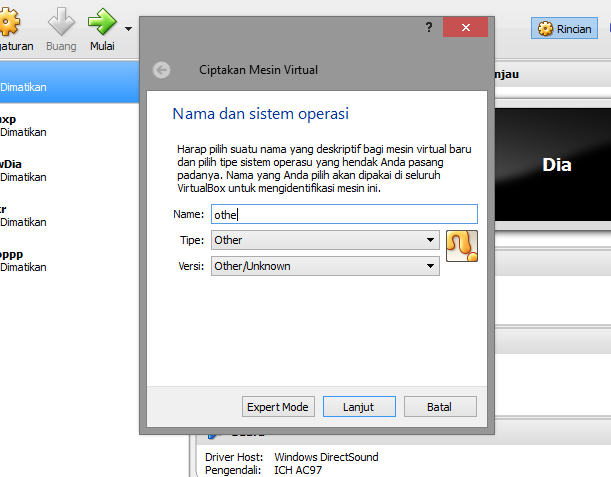Switch to Expert Mode
Viewport: 611px width, 477px height.
(x=278, y=407)
